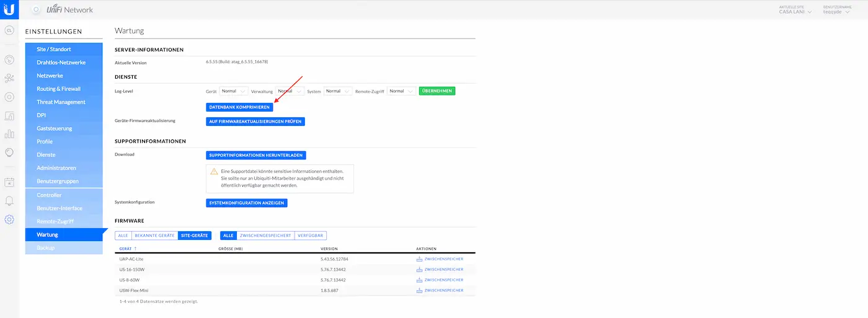Click the Ubiquiti logo icon
The width and height of the screenshot is (868, 318).
tap(9, 9)
